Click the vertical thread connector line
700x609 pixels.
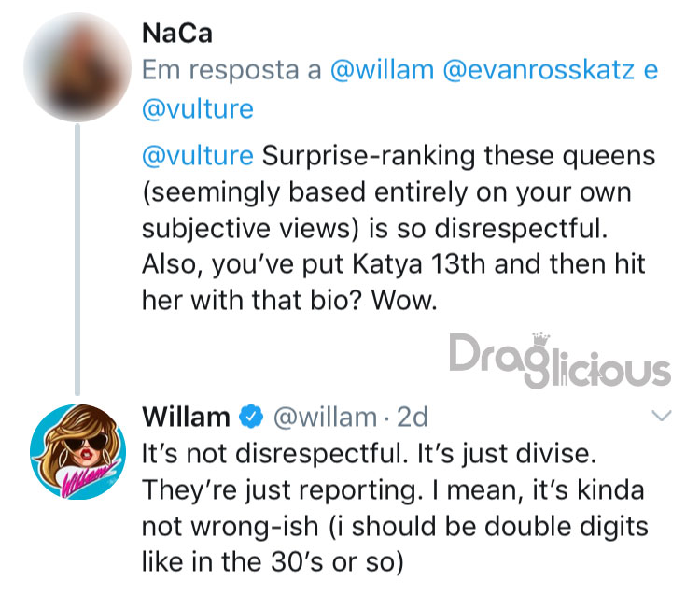pyautogui.click(x=77, y=261)
